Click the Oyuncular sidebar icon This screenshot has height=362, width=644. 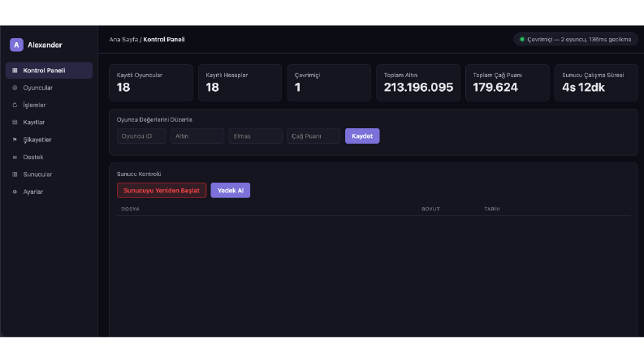tap(15, 88)
